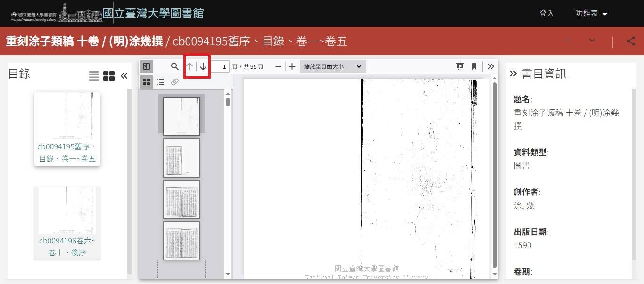Open the zoom level dropdown 縮放至頁面大小

(x=332, y=66)
